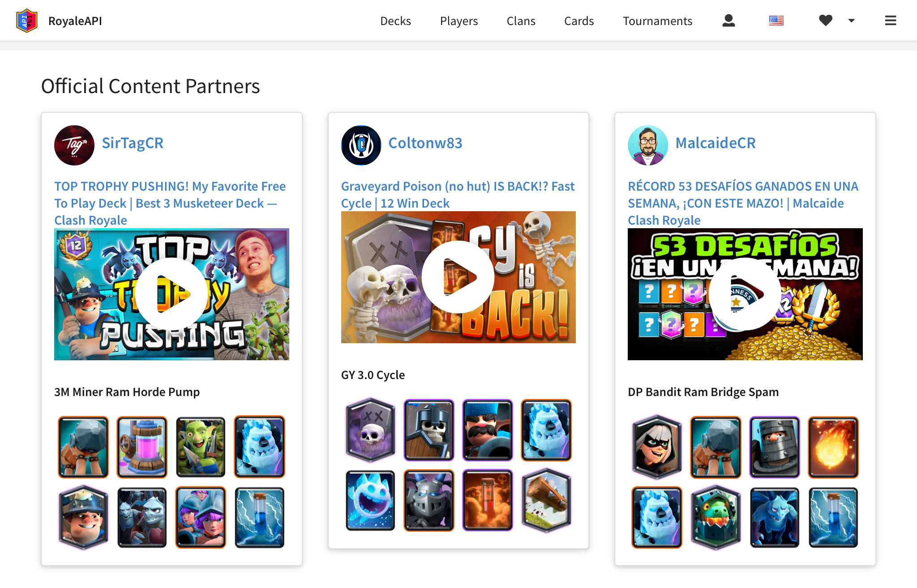Screen dimensions: 917x588
Task: Click DP Bandit Ram Bridge Spam deck name
Action: tap(703, 392)
